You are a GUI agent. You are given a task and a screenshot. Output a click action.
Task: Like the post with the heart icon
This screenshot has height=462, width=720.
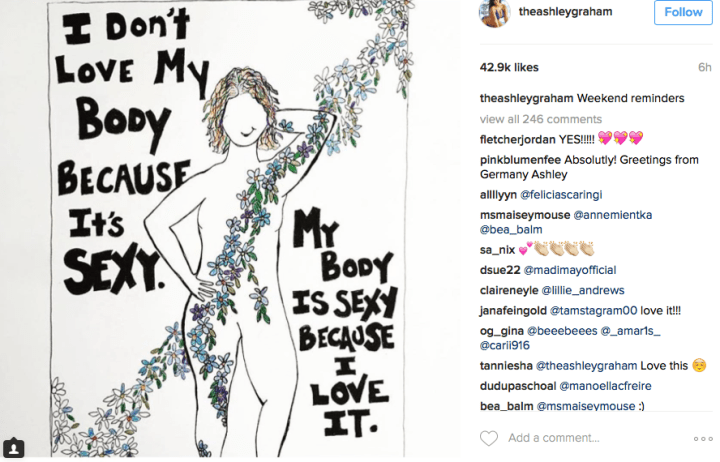pyautogui.click(x=489, y=438)
